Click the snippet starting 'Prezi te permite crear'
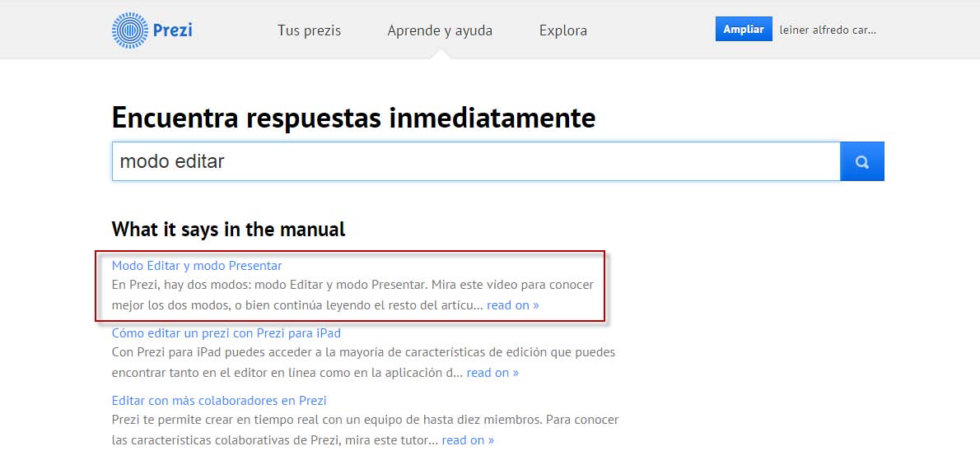Image resolution: width=980 pixels, height=451 pixels. pyautogui.click(x=365, y=420)
